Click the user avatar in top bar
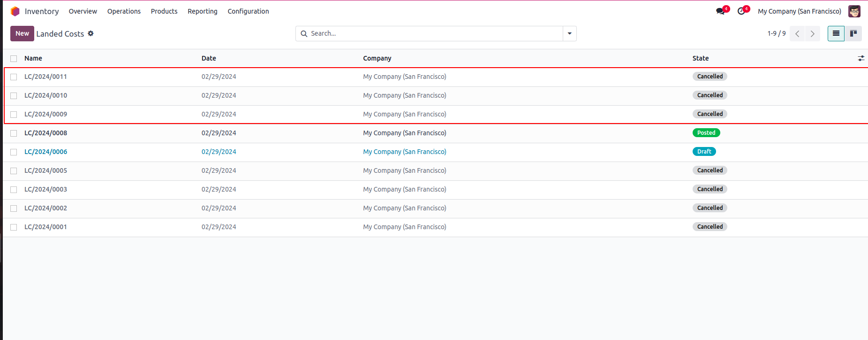 854,11
